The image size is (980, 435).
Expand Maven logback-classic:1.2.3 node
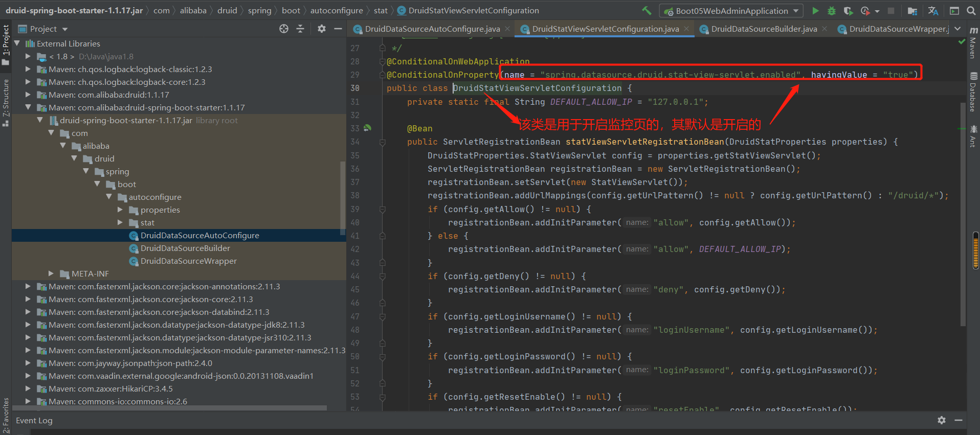pos(29,69)
